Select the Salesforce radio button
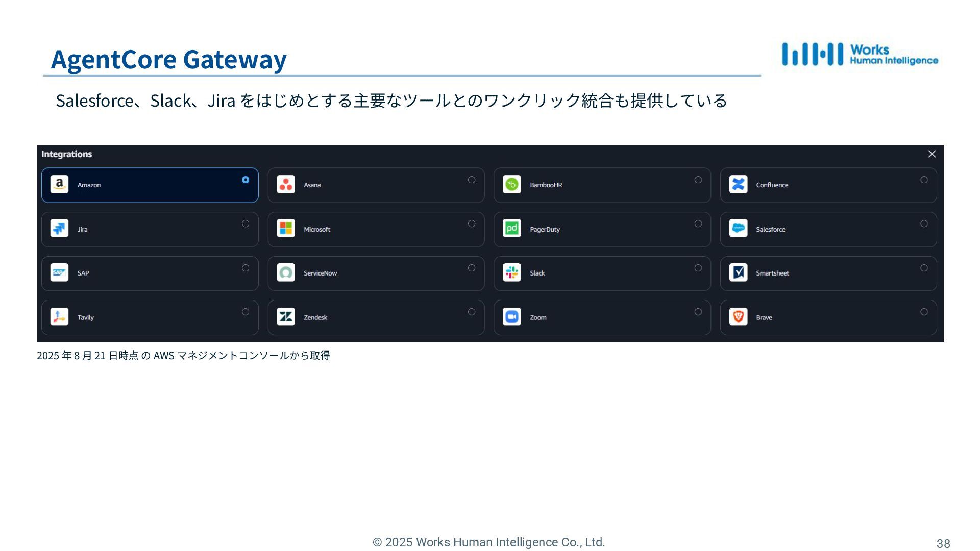980x551 pixels. pos(924,223)
